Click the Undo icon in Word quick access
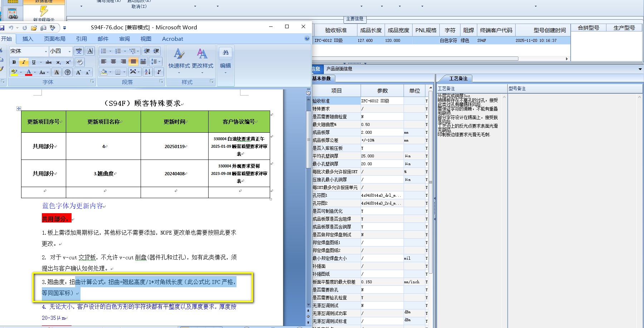This screenshot has width=644, height=328. tap(11, 28)
